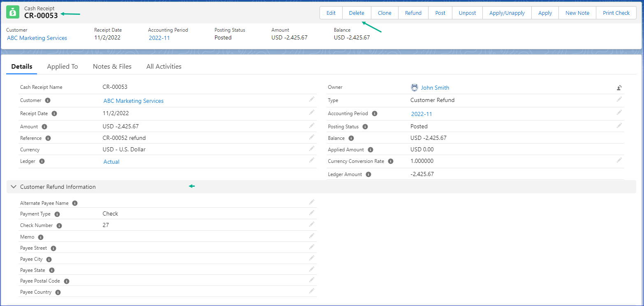Click the info icon next to Ledger Amount
644x306 pixels.
click(368, 174)
